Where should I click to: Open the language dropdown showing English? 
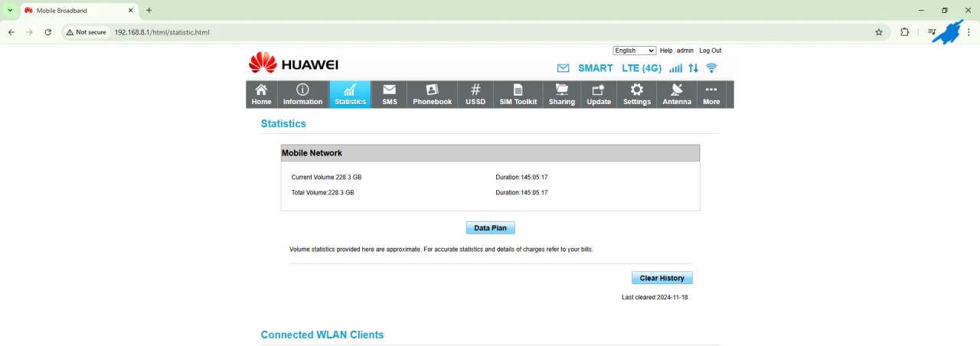click(635, 51)
